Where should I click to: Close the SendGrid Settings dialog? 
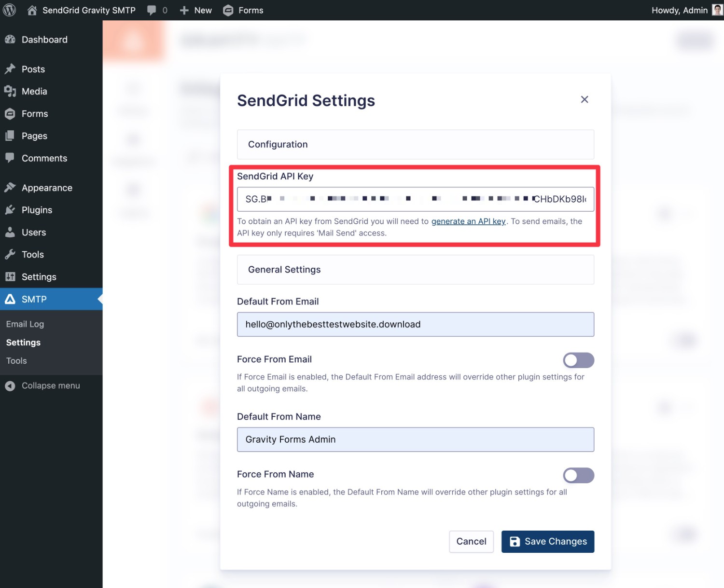tap(585, 99)
